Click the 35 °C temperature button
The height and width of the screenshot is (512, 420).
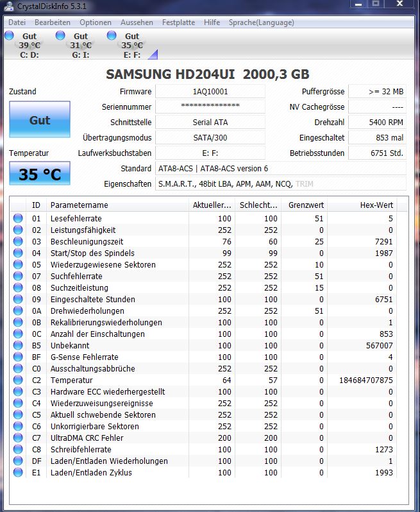coord(40,173)
